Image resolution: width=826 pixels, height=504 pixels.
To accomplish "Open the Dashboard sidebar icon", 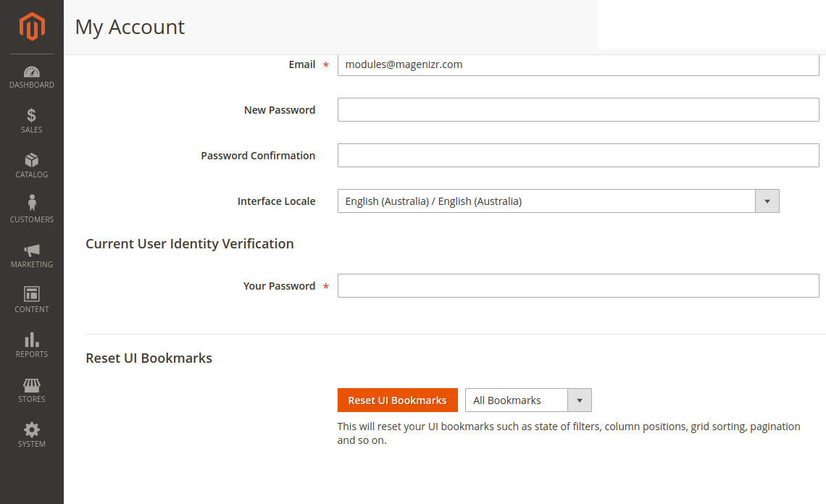I will pos(32,72).
